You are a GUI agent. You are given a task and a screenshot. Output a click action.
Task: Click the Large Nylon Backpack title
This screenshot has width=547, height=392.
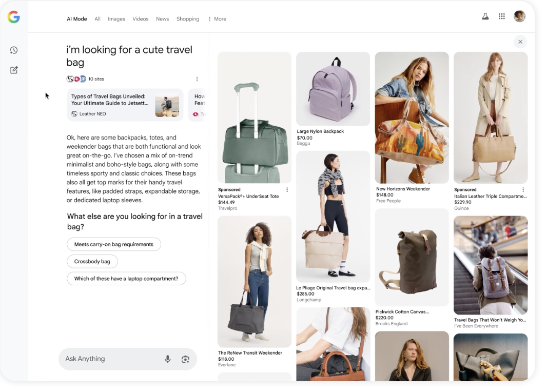tap(320, 131)
